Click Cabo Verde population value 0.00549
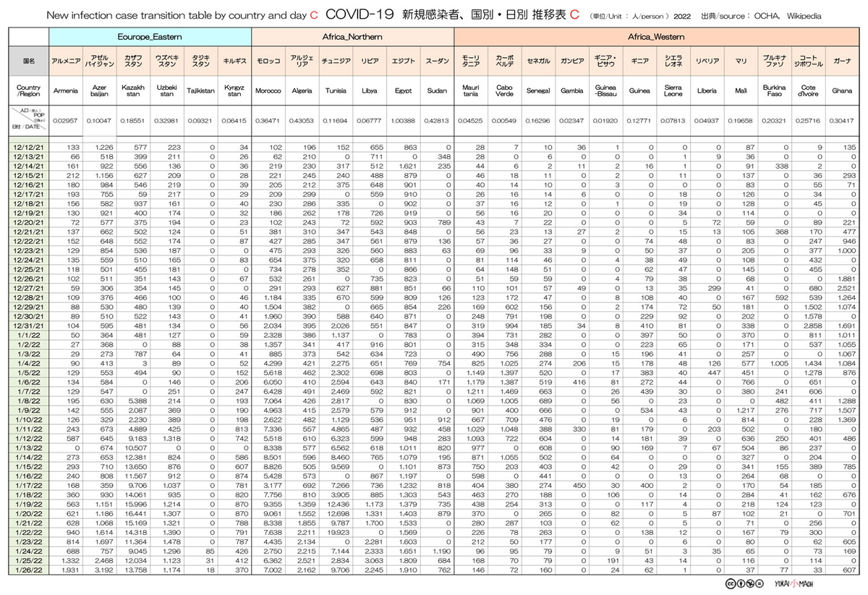The width and height of the screenshot is (868, 595). pyautogui.click(x=503, y=120)
